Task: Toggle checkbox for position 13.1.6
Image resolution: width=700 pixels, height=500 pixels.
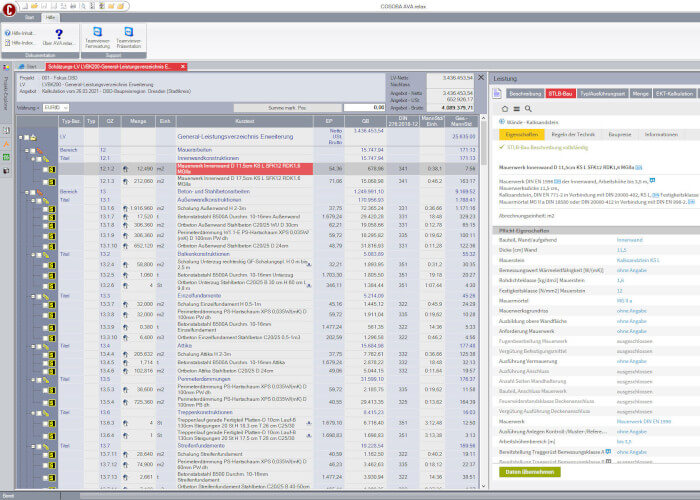Action: click(x=45, y=209)
